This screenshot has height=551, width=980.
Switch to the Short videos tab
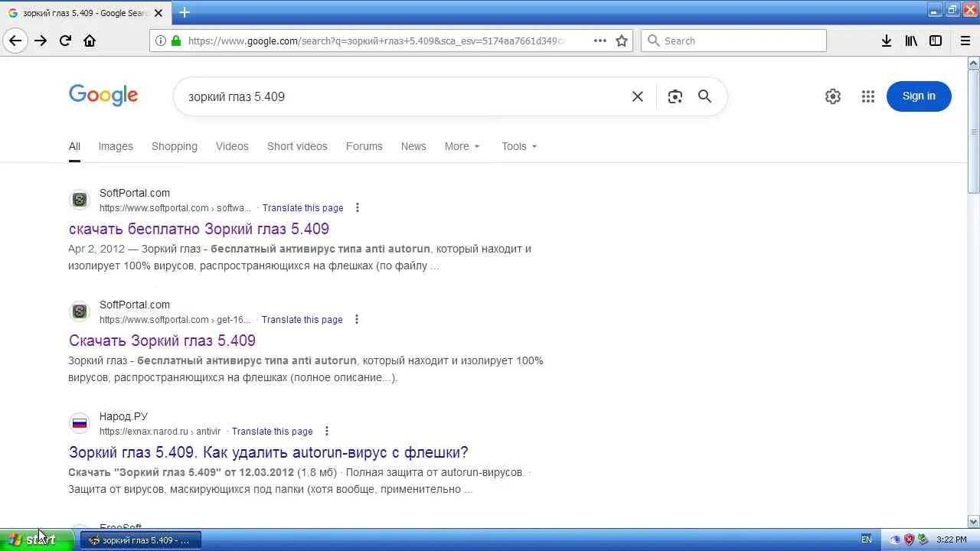(297, 146)
